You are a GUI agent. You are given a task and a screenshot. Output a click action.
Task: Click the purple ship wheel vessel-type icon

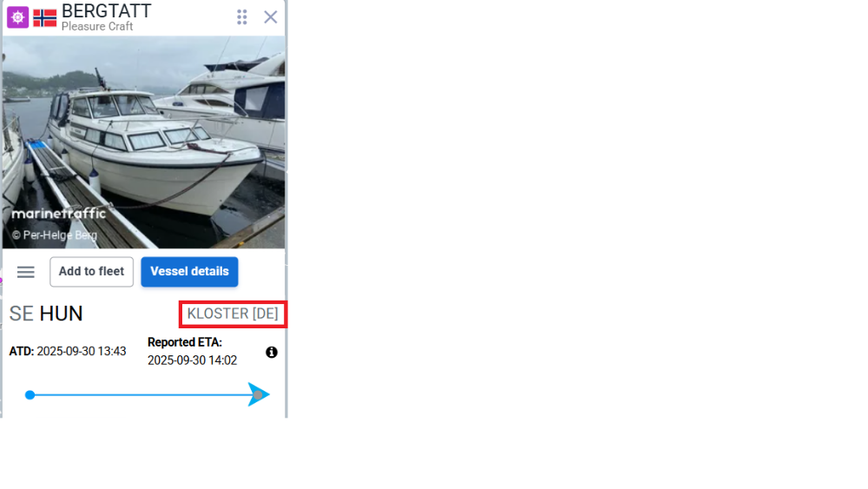tap(17, 17)
